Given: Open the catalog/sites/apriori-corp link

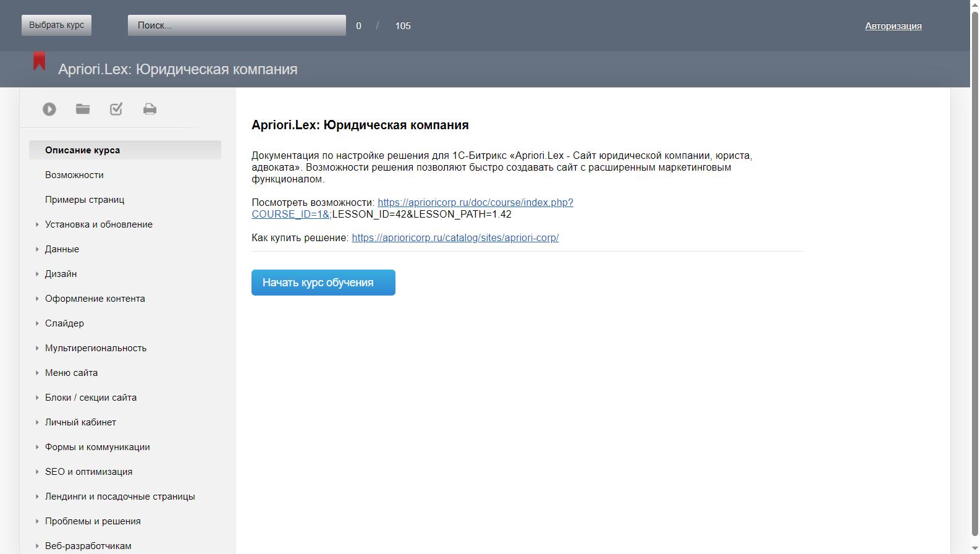Looking at the screenshot, I should (x=455, y=238).
